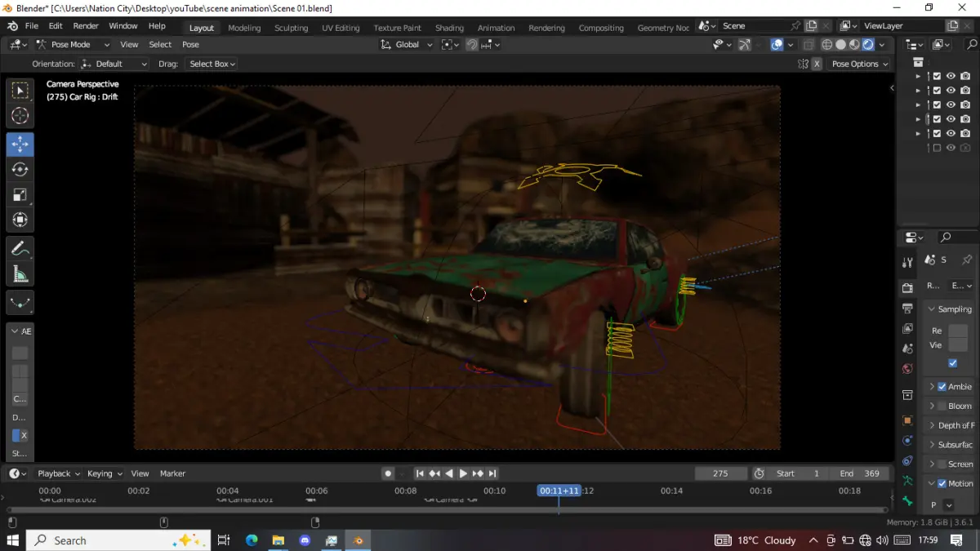The image size is (980, 551).
Task: Toggle the checkbox under Sampling Viewport field
Action: [x=952, y=363]
